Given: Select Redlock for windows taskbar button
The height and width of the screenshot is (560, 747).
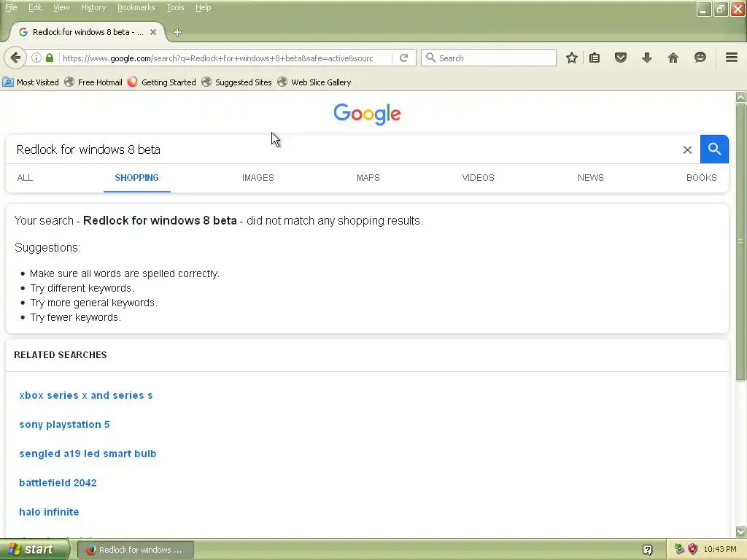Looking at the screenshot, I should [x=135, y=550].
